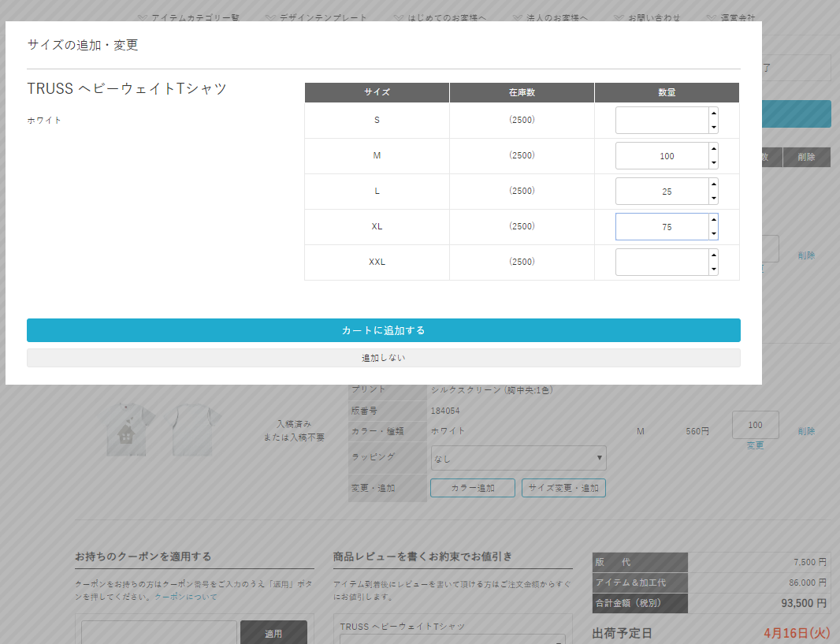Open the ラッピング dropdown set to なし
This screenshot has width=840, height=644.
(518, 458)
